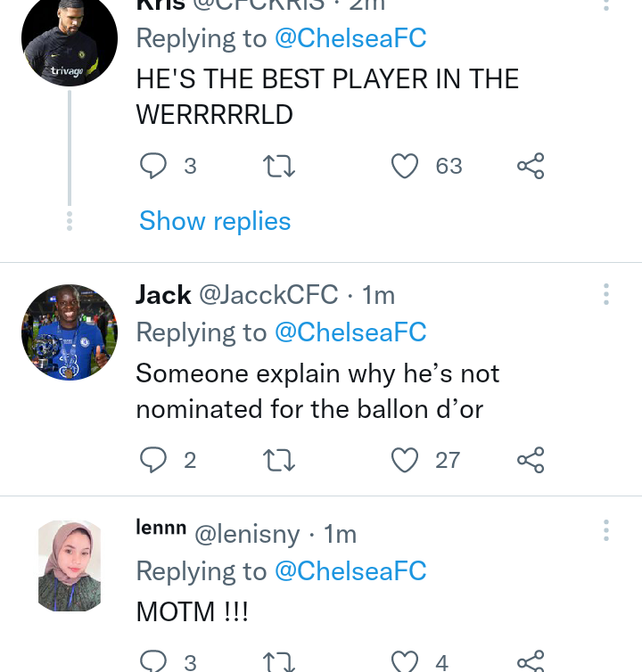Open @ChelseaFC link in lennn's reply
This screenshot has height=672, width=642.
point(350,571)
